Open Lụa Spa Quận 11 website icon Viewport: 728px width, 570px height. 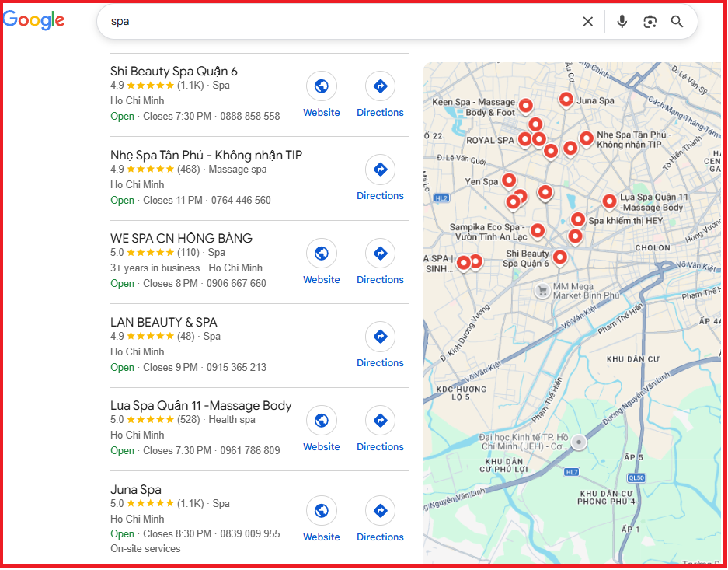[321, 421]
